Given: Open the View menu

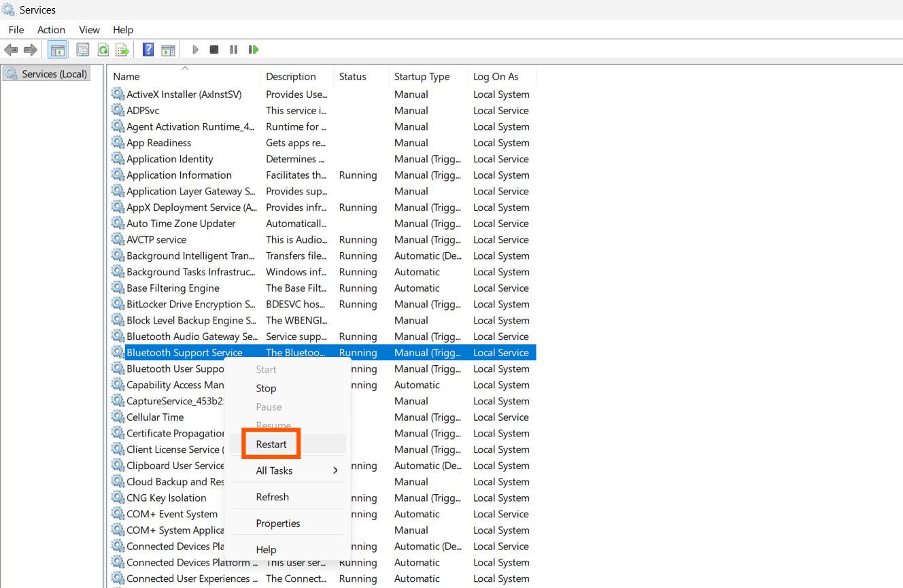Looking at the screenshot, I should (x=89, y=29).
